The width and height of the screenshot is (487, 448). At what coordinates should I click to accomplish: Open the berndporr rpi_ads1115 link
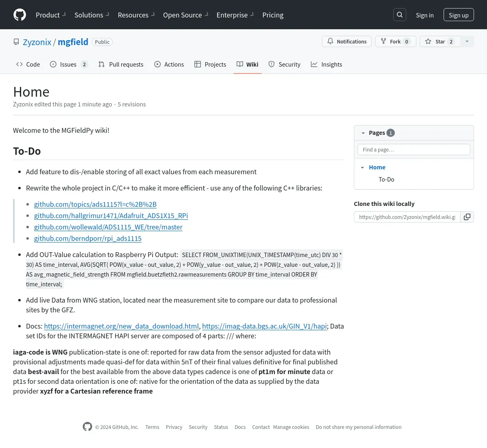pyautogui.click(x=88, y=238)
